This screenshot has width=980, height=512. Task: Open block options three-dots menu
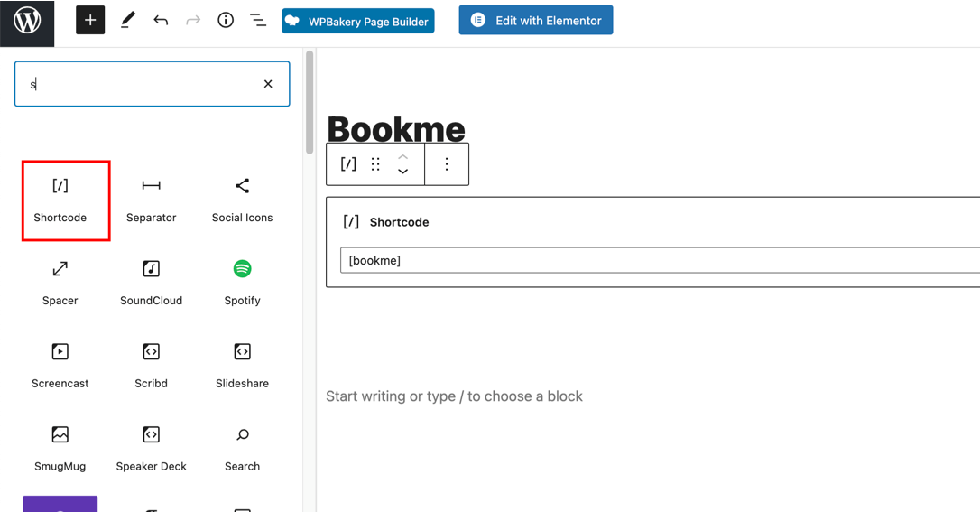pyautogui.click(x=447, y=164)
